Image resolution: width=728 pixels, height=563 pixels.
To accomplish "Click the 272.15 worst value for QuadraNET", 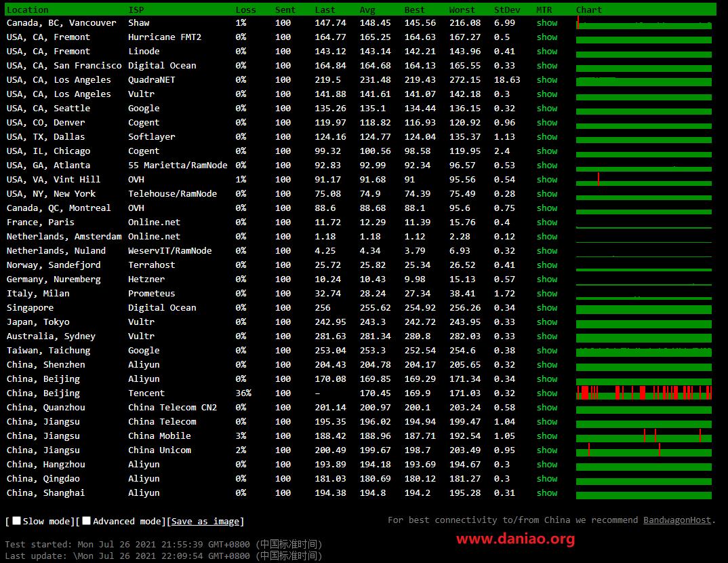I will click(465, 80).
